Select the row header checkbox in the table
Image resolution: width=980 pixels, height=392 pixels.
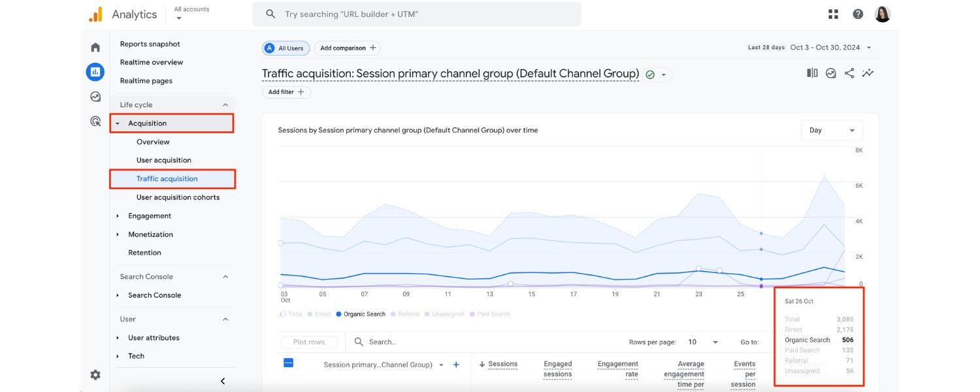[x=287, y=365]
